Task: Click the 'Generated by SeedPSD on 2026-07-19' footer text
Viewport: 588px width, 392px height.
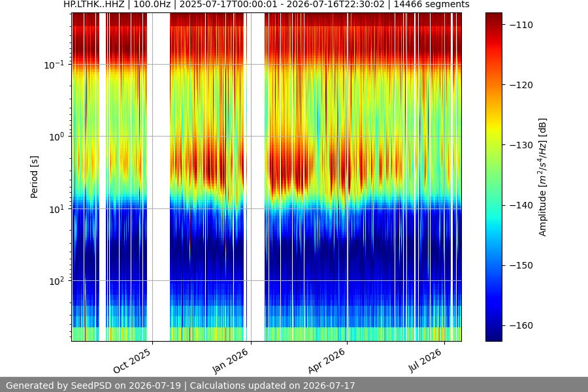Action: click(93, 385)
